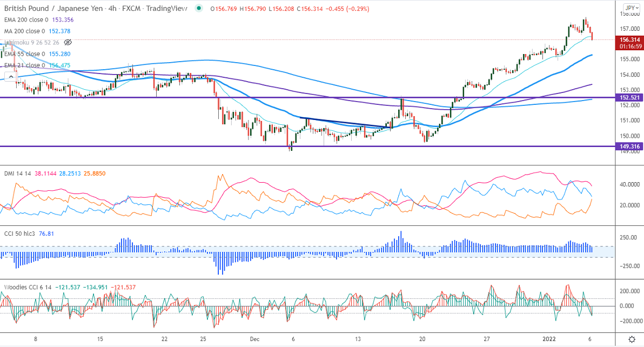The width and height of the screenshot is (644, 347).
Task: Click the Dec label on time axis
Action: coord(254,339)
